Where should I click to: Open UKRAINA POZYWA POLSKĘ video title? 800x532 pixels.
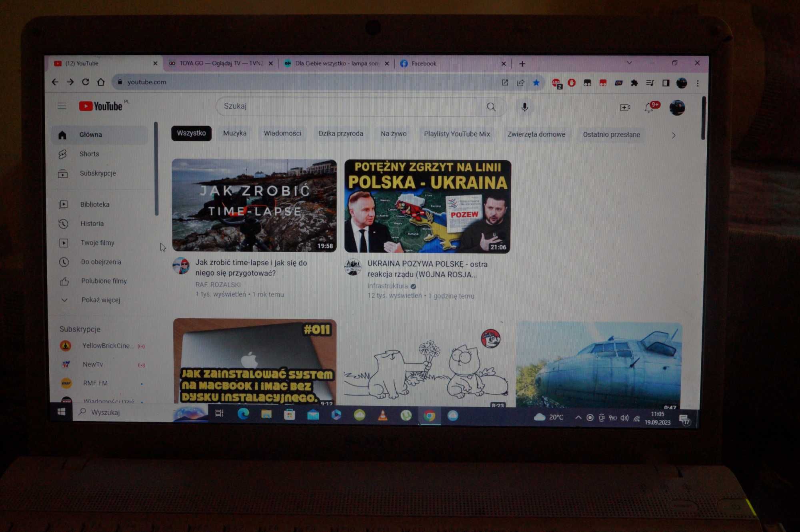(427, 269)
